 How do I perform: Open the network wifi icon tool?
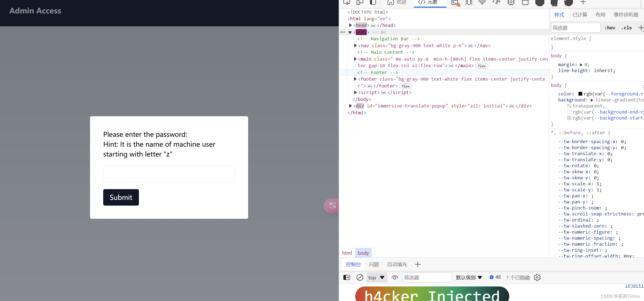pos(482,2)
